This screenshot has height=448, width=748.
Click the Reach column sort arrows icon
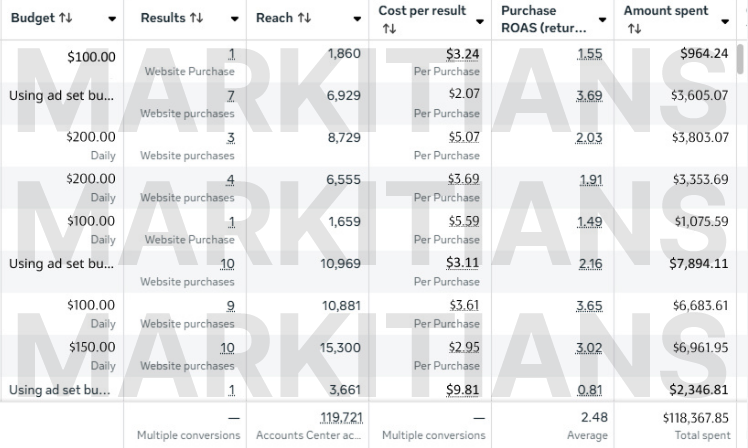305,19
